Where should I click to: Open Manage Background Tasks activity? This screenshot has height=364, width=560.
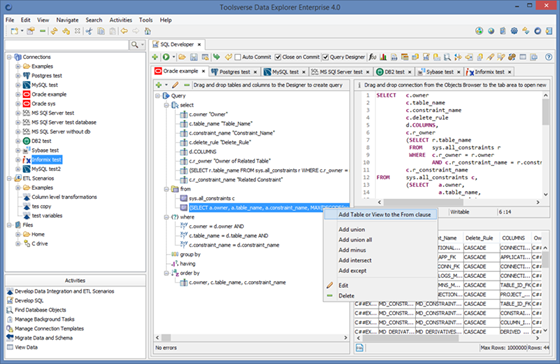(45, 319)
